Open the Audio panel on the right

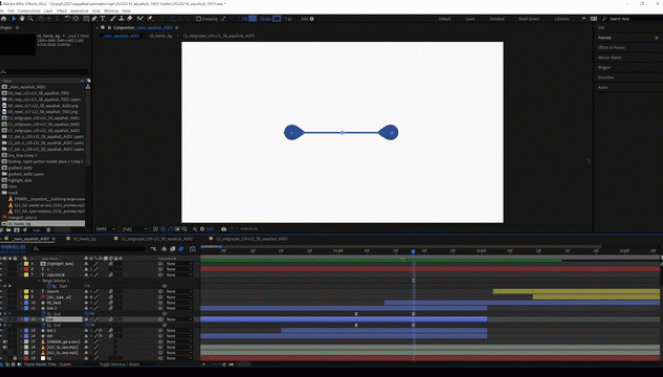tap(603, 87)
